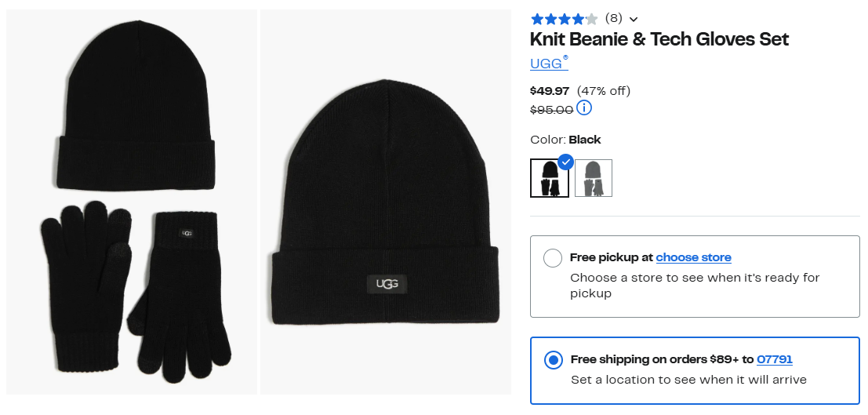Click the $49.97 sale price
This screenshot has width=868, height=415.
point(550,91)
